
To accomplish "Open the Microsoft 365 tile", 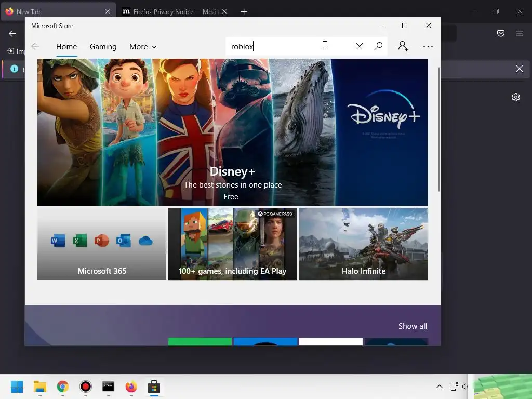I will tap(102, 244).
